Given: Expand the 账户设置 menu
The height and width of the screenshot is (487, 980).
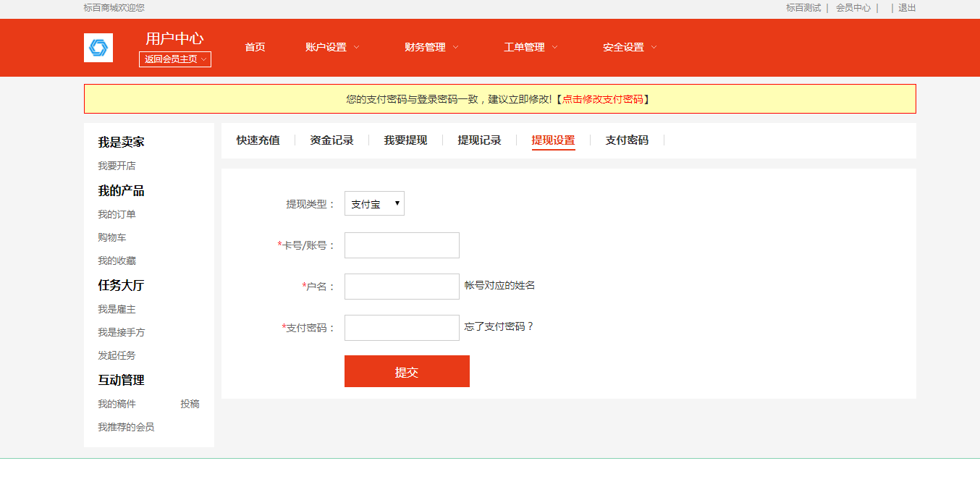Looking at the screenshot, I should click(332, 48).
